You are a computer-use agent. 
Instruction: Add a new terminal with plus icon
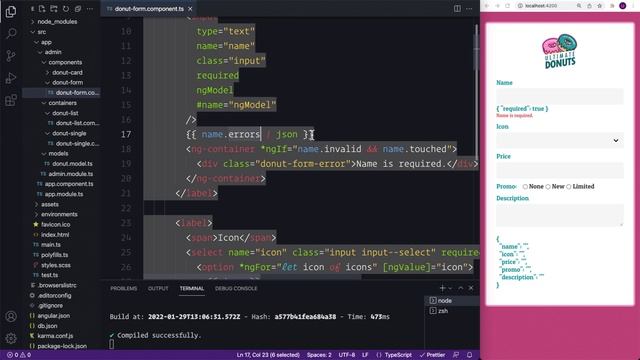442,288
